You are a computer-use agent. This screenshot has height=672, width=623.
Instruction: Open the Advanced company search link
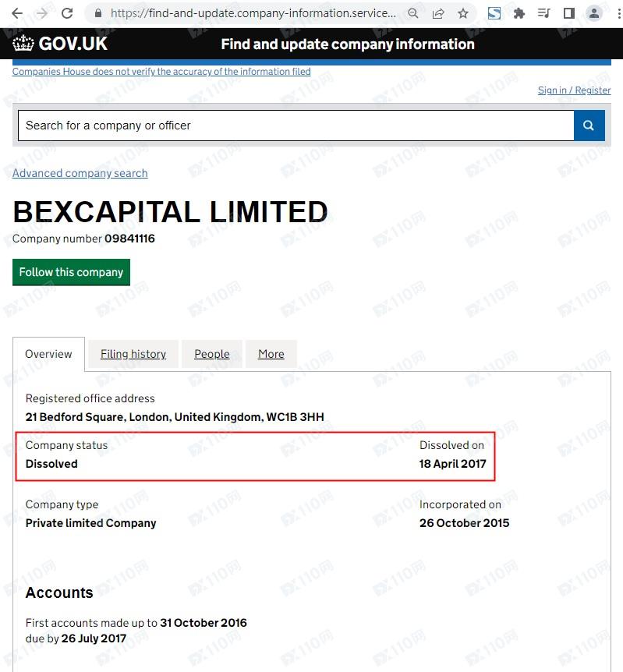click(x=80, y=173)
